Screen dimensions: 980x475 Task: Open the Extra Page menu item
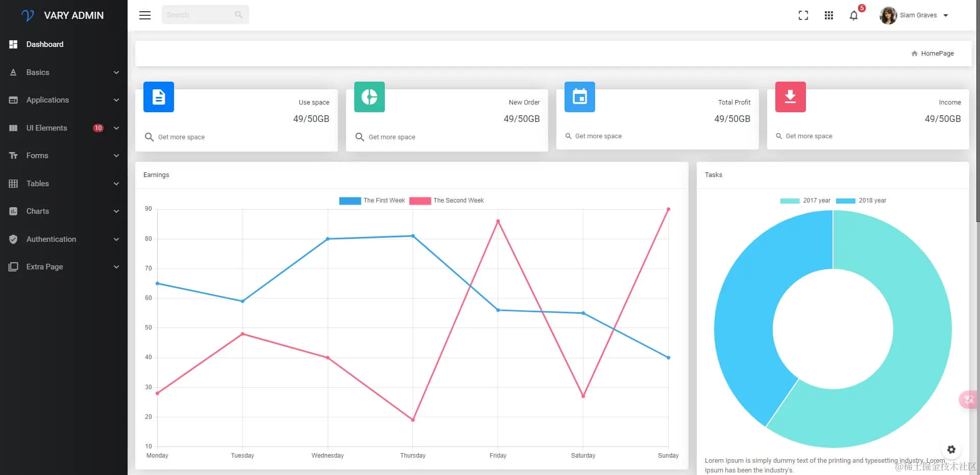(x=64, y=267)
